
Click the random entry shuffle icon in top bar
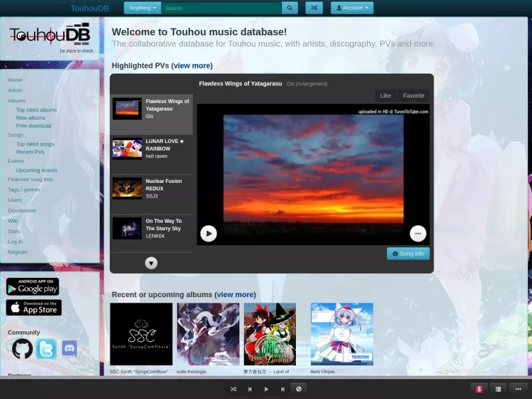click(x=314, y=8)
